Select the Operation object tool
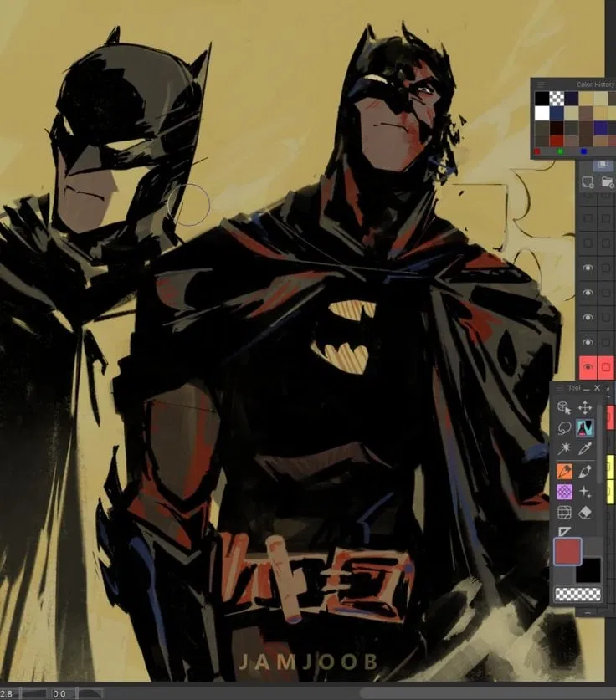Viewport: 616px width, 700px height. click(564, 407)
